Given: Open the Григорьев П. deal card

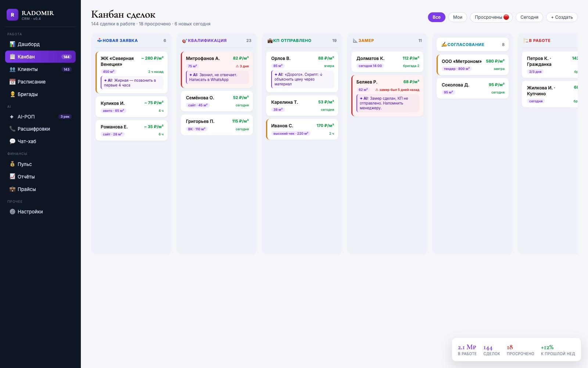Looking at the screenshot, I should [x=217, y=125].
